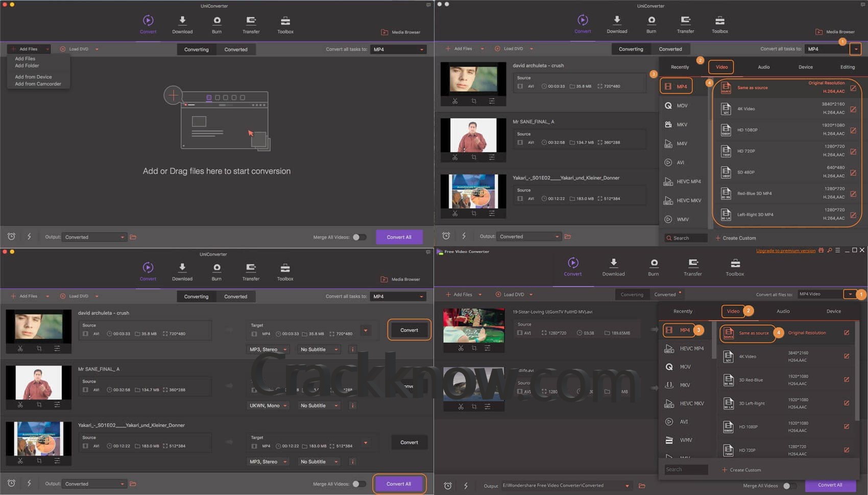Open the output path dropdown in Free Video Converter

click(x=627, y=486)
